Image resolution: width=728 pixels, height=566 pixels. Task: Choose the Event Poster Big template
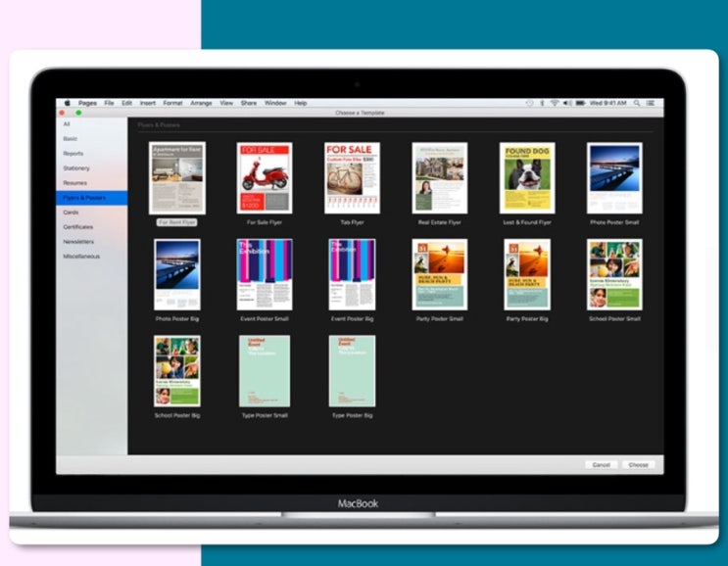(x=352, y=274)
